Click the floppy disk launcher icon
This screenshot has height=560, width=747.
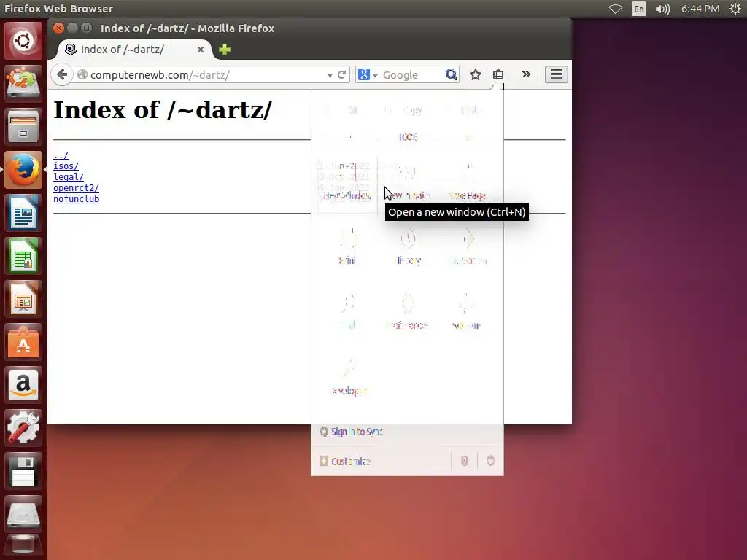tap(23, 470)
